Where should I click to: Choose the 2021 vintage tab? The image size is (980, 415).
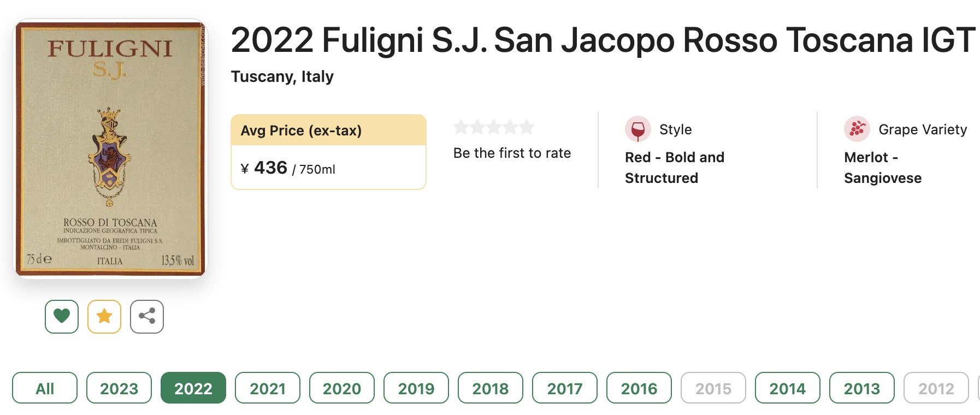(268, 388)
